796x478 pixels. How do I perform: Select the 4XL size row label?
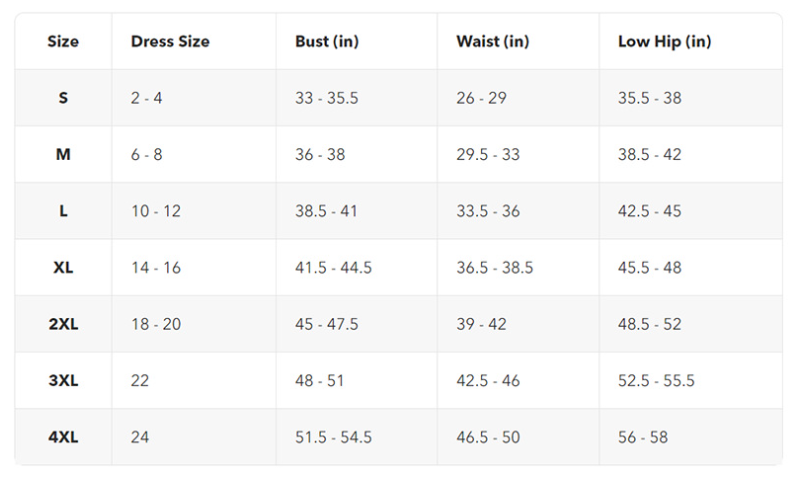click(63, 437)
